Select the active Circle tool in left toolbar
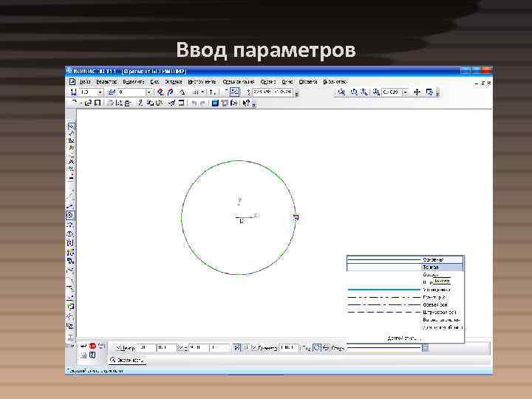 click(70, 215)
